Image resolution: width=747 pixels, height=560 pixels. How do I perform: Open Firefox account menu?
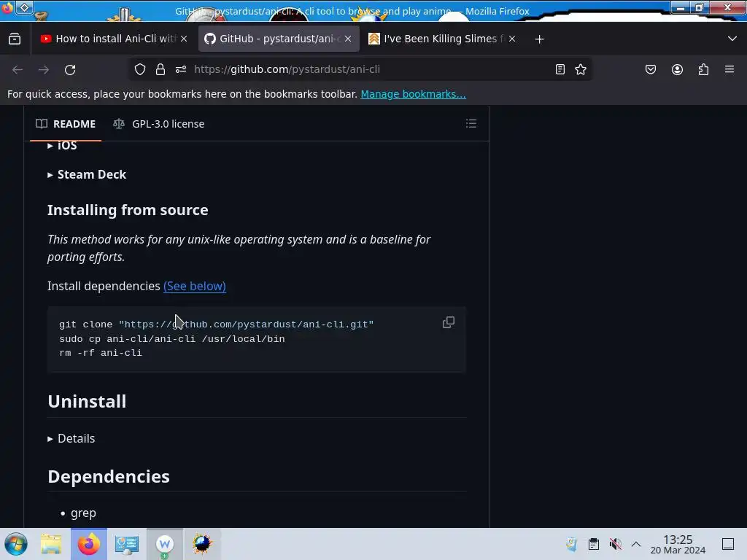677,69
